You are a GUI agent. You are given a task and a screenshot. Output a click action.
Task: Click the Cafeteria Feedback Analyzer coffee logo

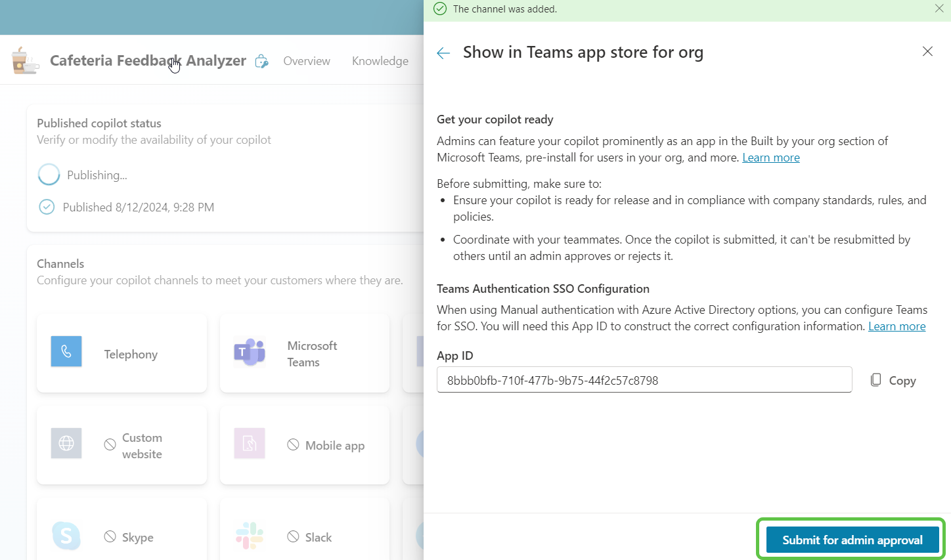[25, 60]
